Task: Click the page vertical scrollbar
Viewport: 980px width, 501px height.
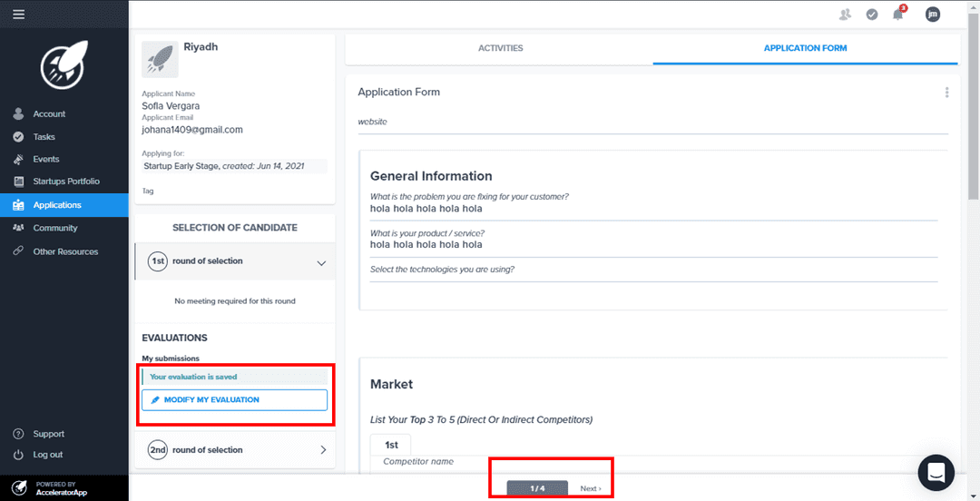Action: coord(974,109)
